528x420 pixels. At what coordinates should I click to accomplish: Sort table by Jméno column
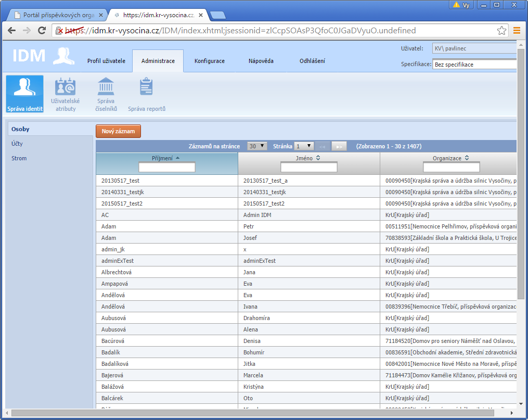[308, 158]
